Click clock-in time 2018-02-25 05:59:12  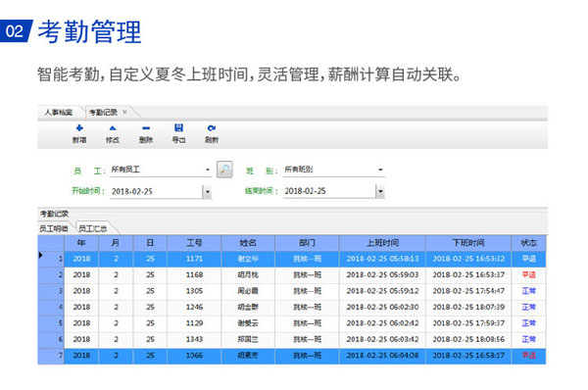point(382,291)
